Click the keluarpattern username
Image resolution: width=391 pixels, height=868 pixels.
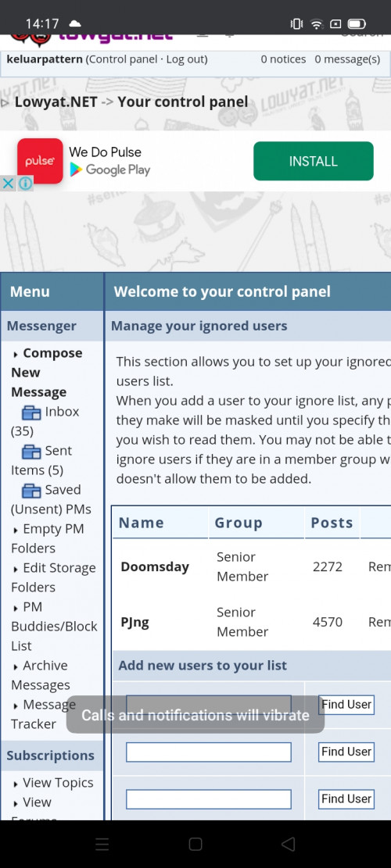(x=45, y=59)
